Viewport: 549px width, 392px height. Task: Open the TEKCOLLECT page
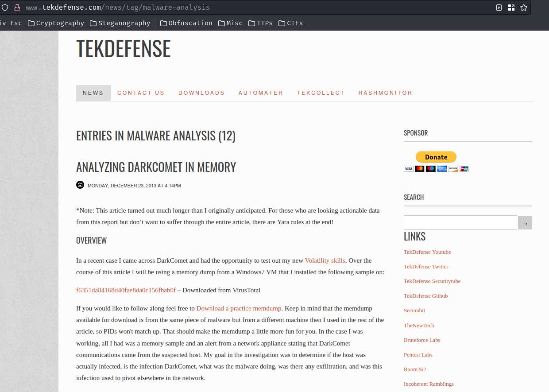click(x=321, y=93)
